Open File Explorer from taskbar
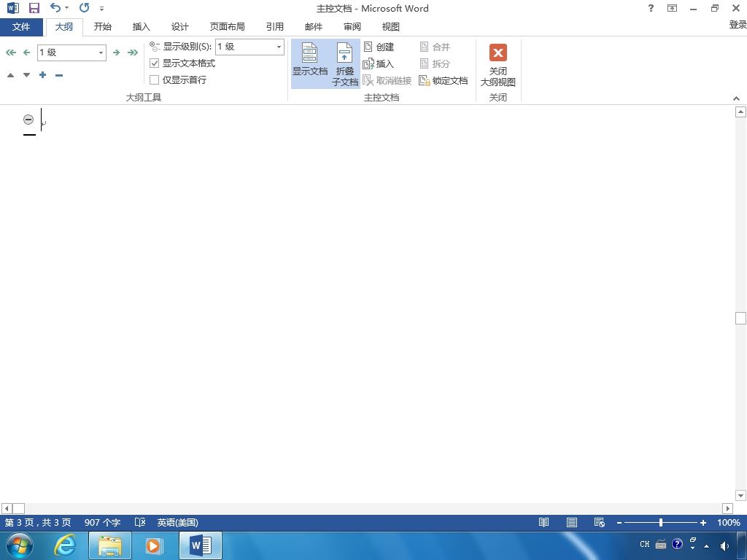 coord(110,545)
